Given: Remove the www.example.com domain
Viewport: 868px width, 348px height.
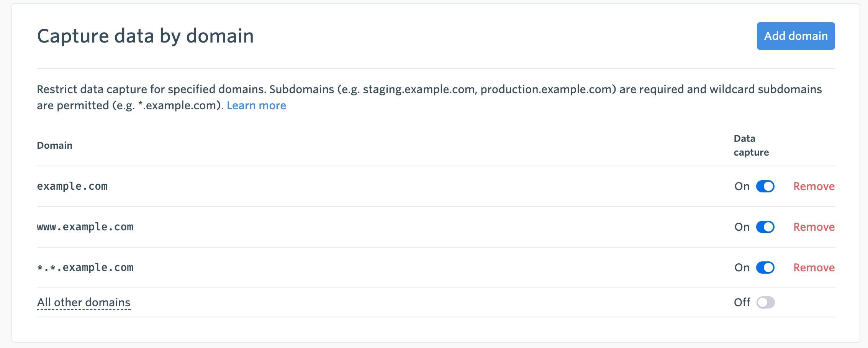Looking at the screenshot, I should click(814, 227).
